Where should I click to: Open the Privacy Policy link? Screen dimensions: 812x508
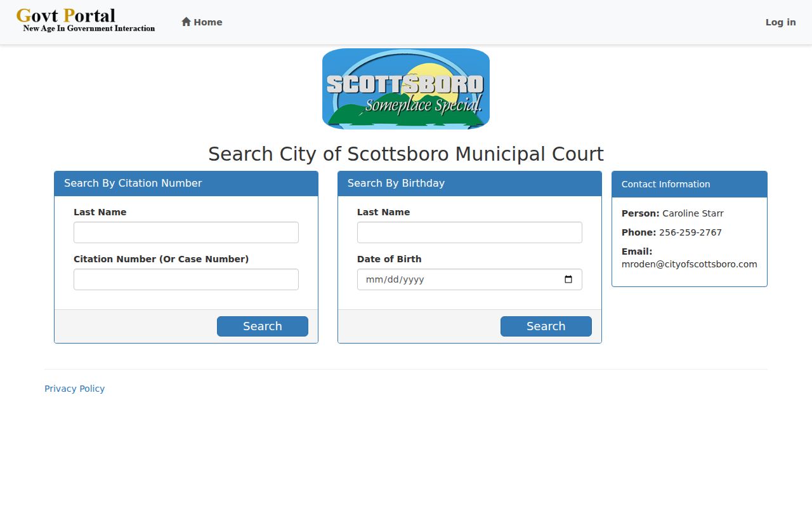point(74,389)
